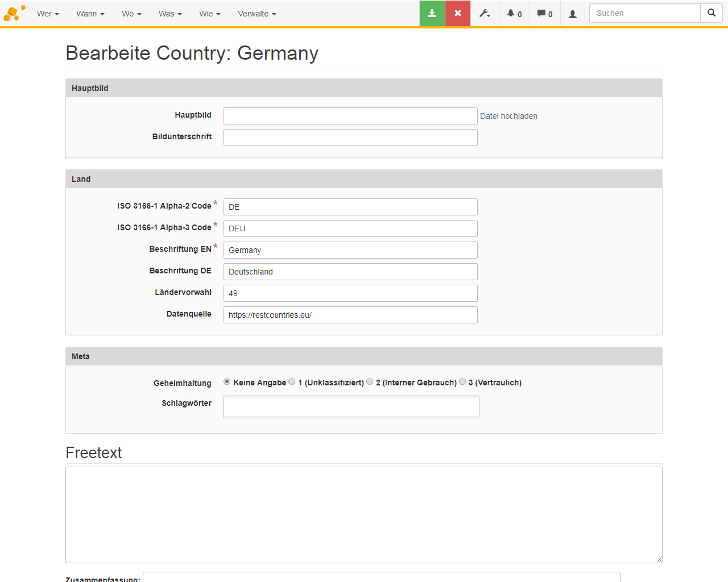Click into the Hauptbild input field

tap(350, 116)
